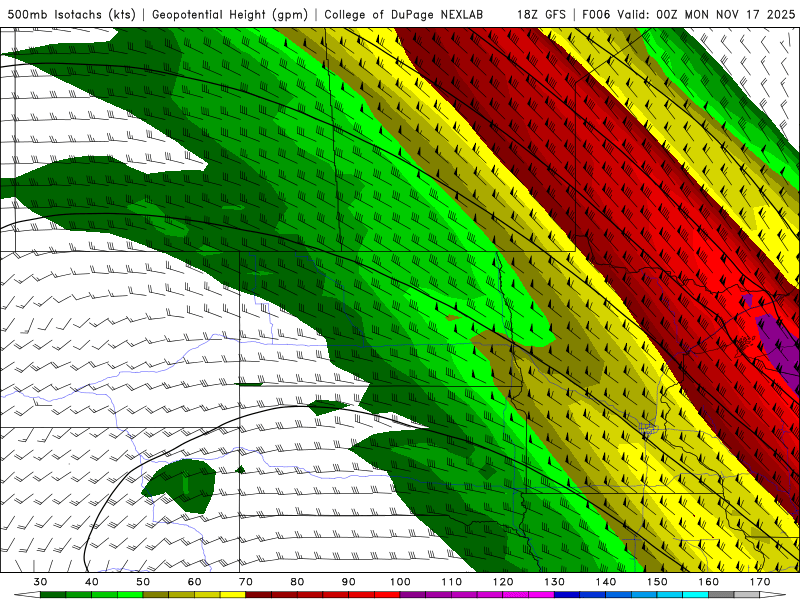
Task: Click the 90 label on the color scale
Action: [x=348, y=582]
